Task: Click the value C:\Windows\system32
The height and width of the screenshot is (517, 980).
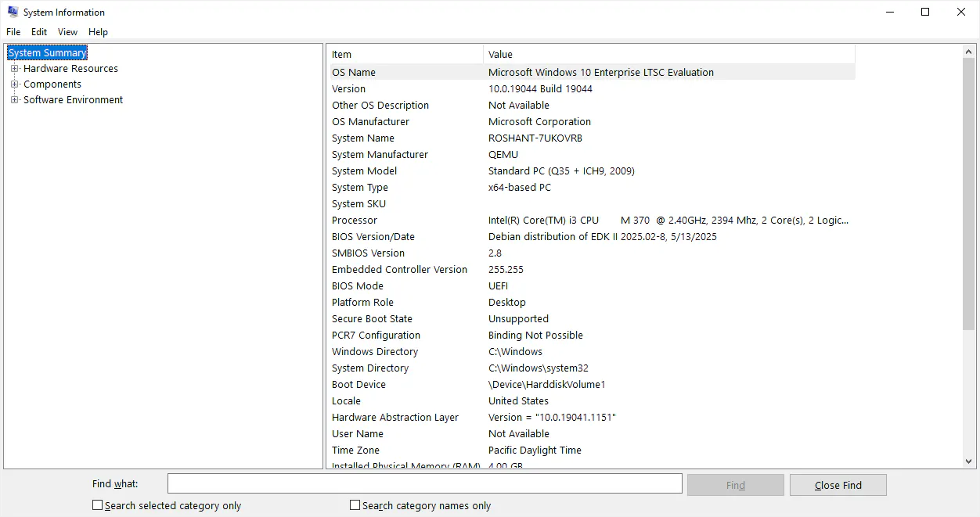Action: [539, 368]
